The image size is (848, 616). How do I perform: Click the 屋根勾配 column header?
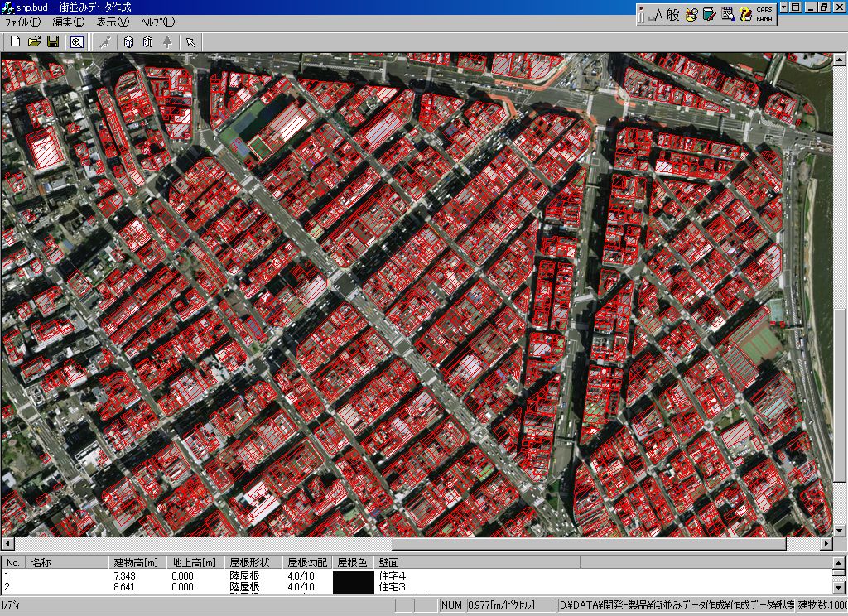coord(307,562)
